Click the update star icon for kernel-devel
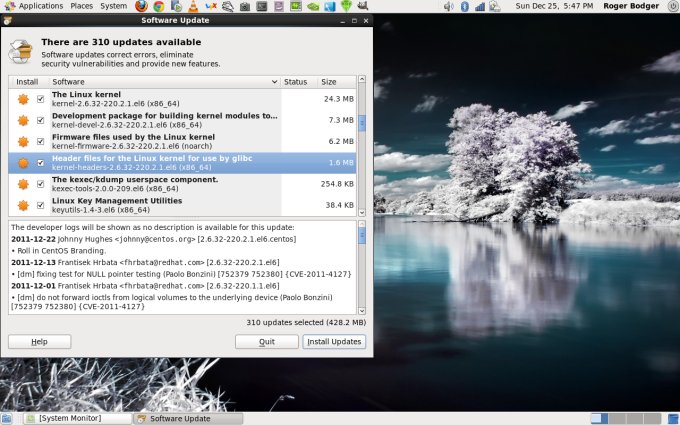 [23, 120]
